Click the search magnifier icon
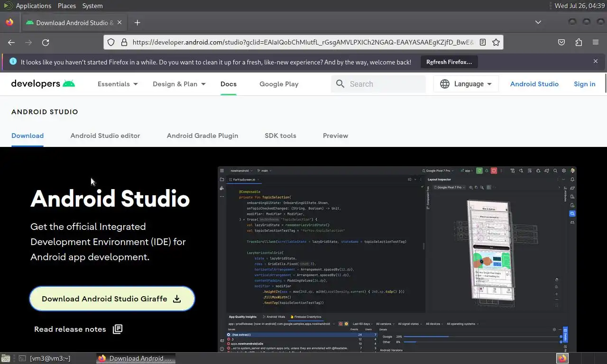Viewport: 607px width, 364px height. click(x=340, y=84)
